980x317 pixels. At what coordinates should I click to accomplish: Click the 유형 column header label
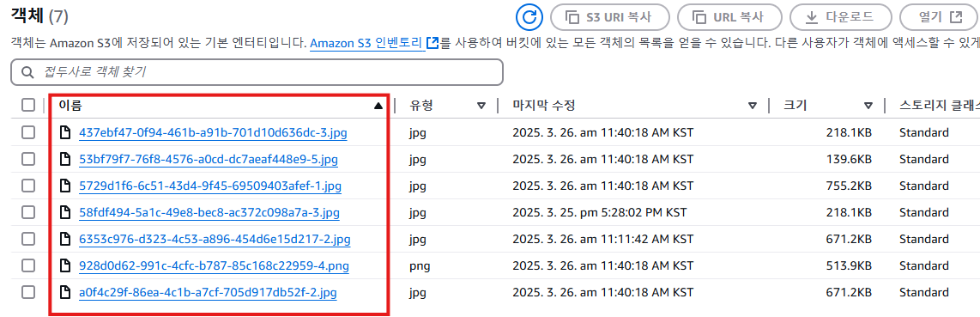pyautogui.click(x=421, y=106)
